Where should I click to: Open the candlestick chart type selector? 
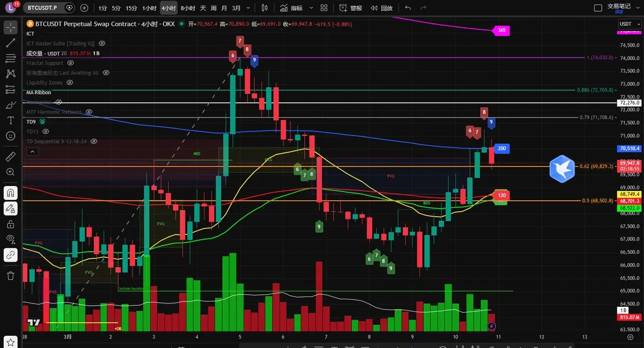pyautogui.click(x=265, y=8)
